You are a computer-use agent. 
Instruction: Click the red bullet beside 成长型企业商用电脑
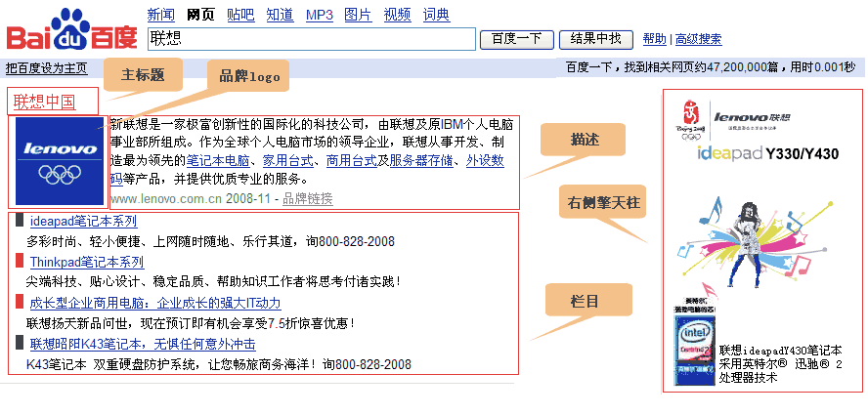pyautogui.click(x=20, y=302)
